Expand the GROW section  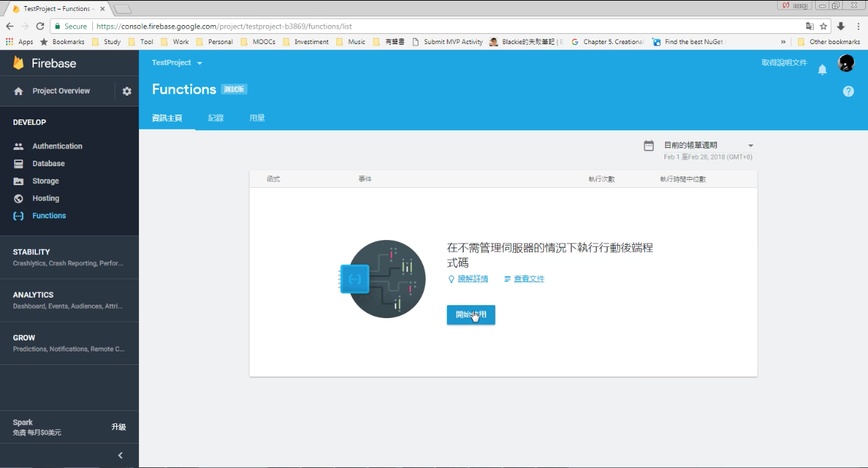coord(69,343)
